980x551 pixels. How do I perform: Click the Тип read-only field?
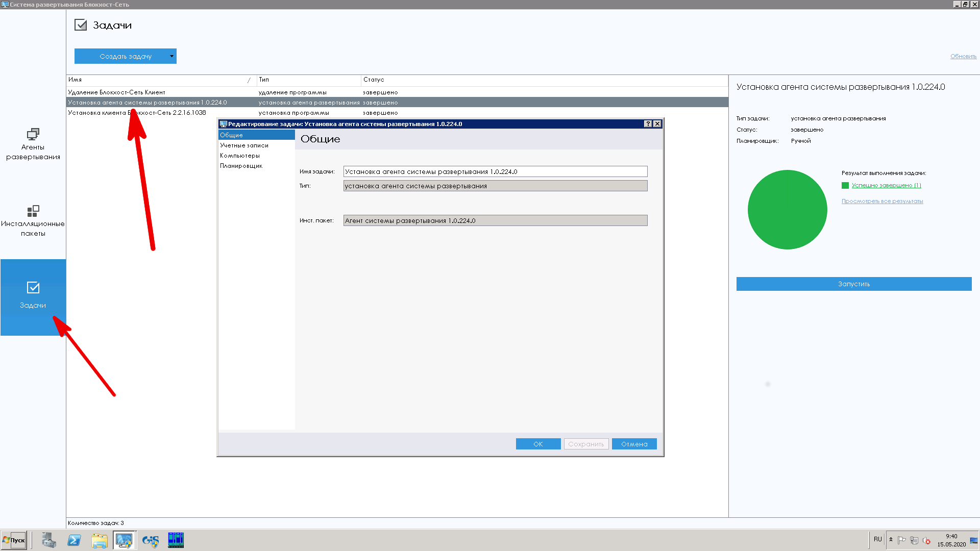coord(495,186)
